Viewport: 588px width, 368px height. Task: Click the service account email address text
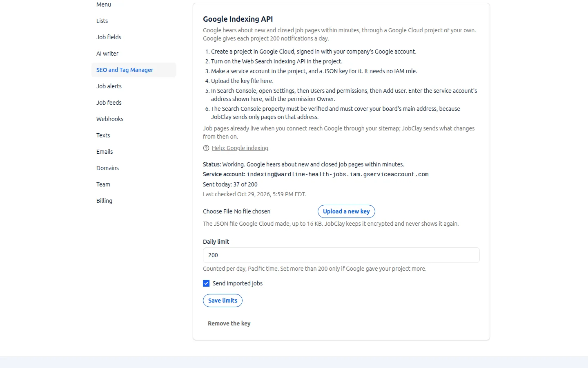pos(338,174)
